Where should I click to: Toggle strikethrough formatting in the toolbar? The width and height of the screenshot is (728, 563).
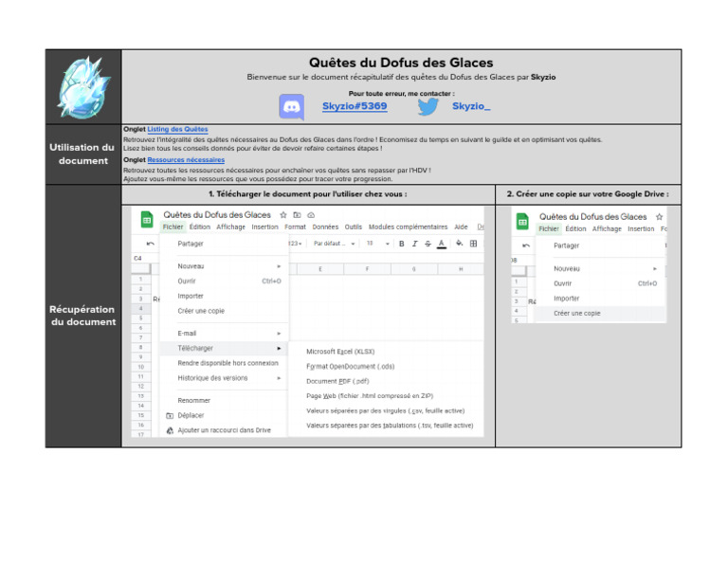tap(428, 244)
